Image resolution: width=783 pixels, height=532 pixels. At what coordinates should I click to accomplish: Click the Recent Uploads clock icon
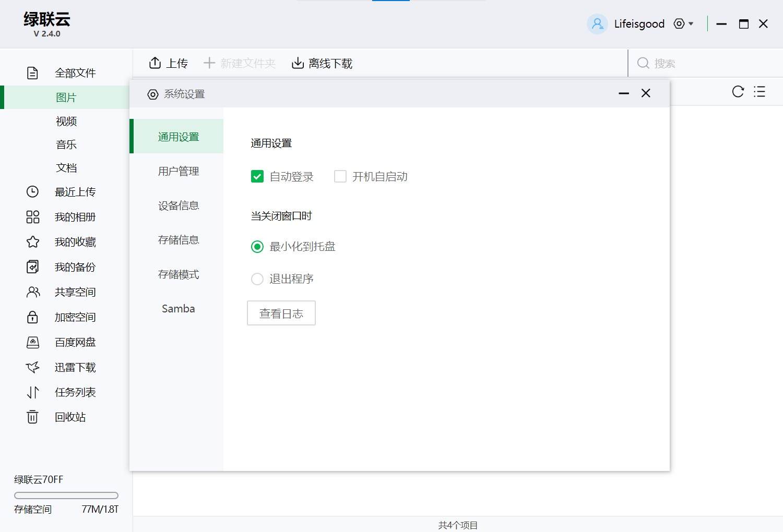tap(32, 192)
